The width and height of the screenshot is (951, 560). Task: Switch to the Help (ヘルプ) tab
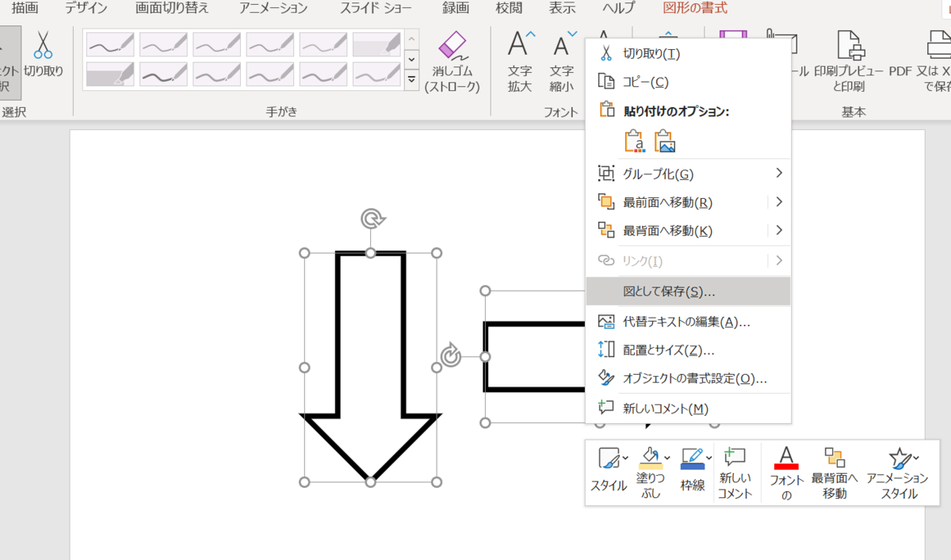[x=618, y=9]
